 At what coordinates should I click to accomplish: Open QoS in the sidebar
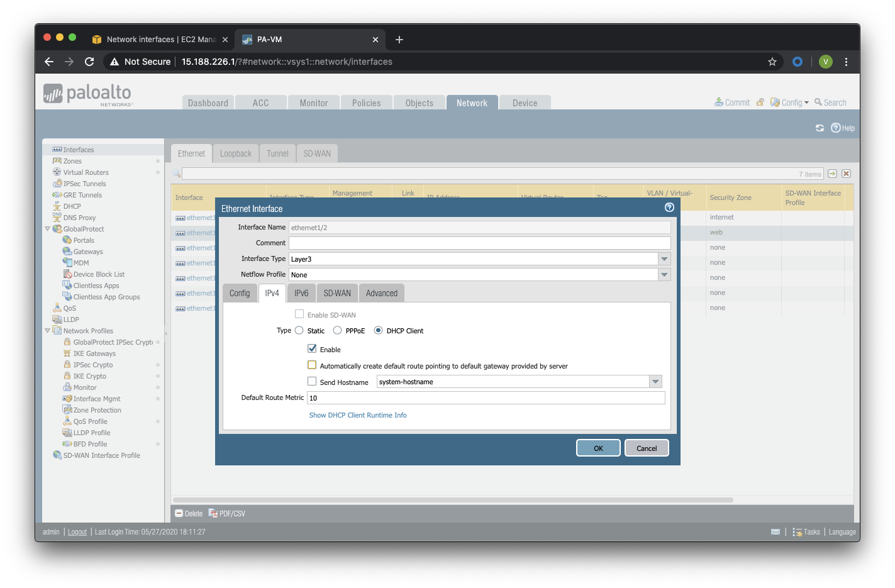69,308
